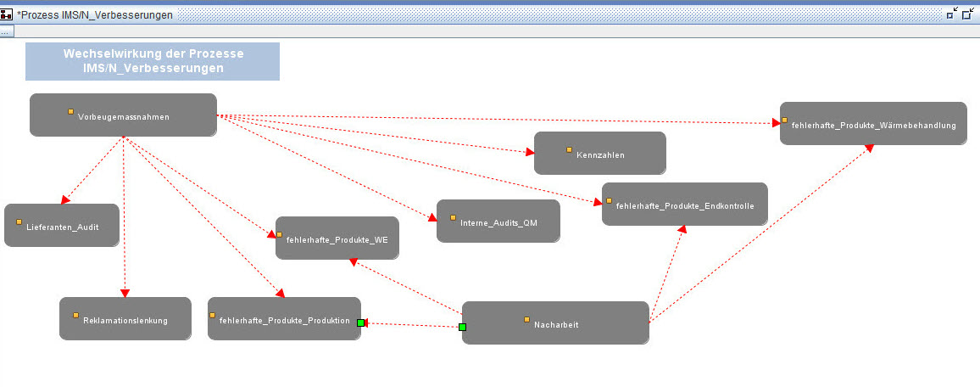Click the orange icon inside Nacharbeit node
This screenshot has width=980, height=387.
526,319
